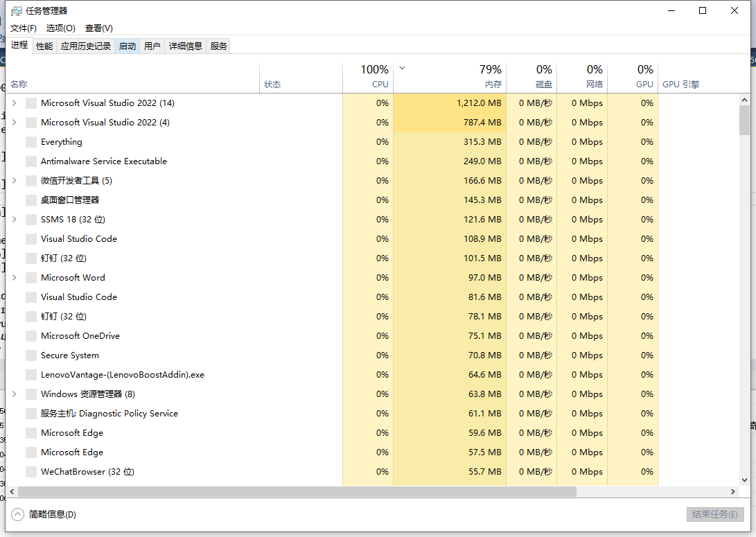Click the Microsoft OneDrive process icon
Image resolution: width=756 pixels, height=537 pixels.
click(31, 336)
